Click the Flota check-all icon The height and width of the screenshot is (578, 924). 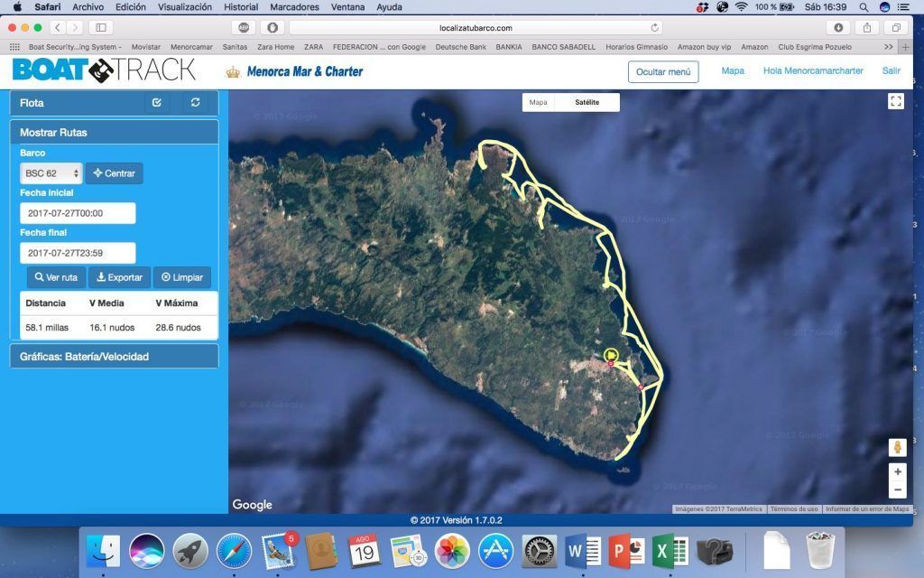click(157, 103)
